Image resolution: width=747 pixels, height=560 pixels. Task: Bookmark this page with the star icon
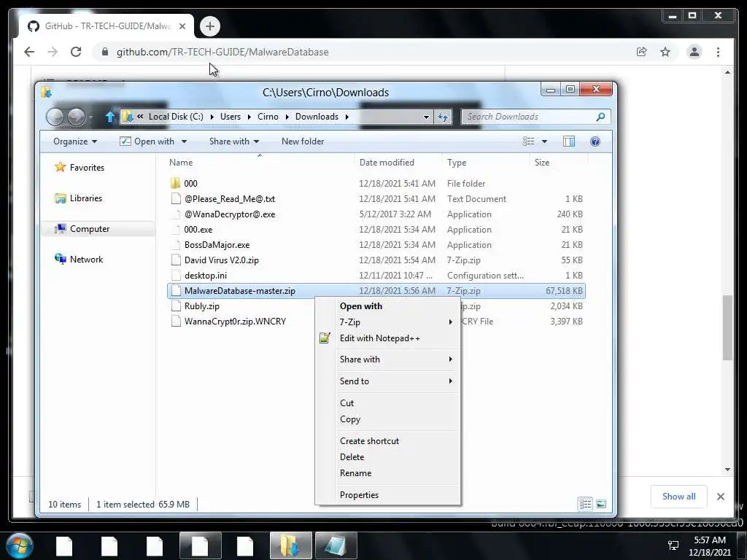(665, 52)
